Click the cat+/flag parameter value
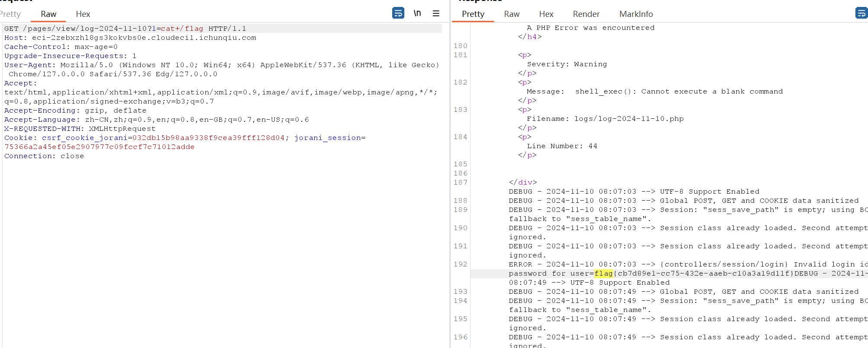The width and height of the screenshot is (868, 348). click(182, 29)
